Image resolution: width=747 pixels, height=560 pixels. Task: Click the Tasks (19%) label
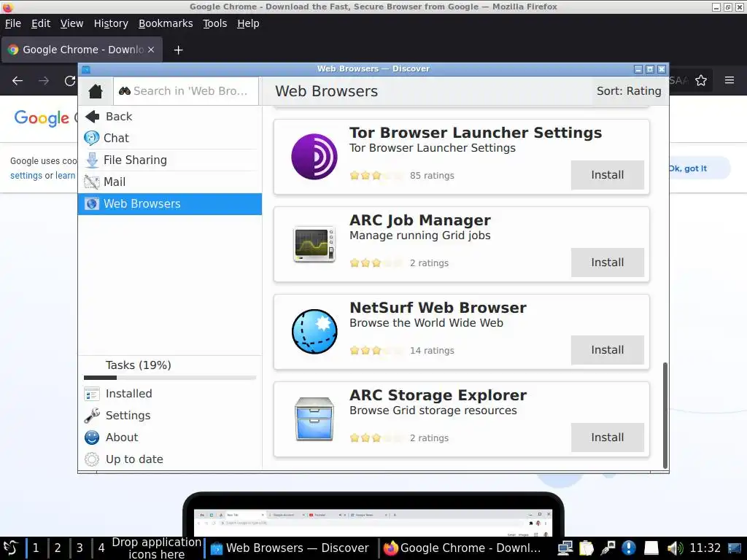(138, 365)
